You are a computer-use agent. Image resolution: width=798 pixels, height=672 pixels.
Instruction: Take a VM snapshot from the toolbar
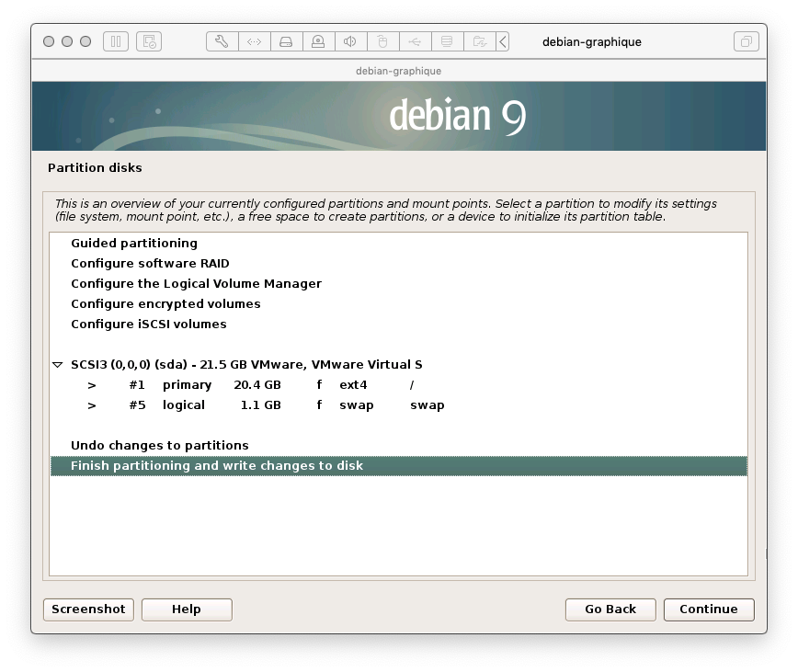pos(149,41)
